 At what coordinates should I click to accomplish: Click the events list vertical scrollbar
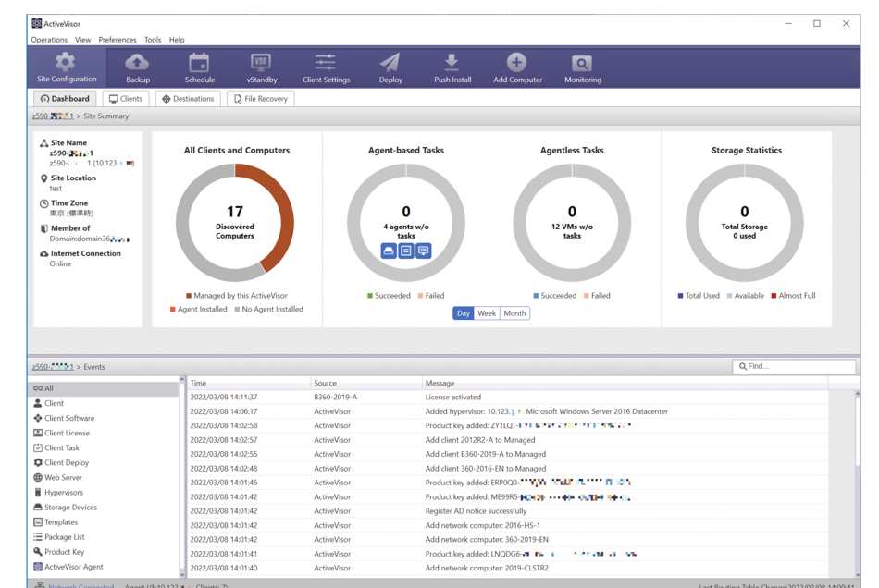pyautogui.click(x=857, y=484)
